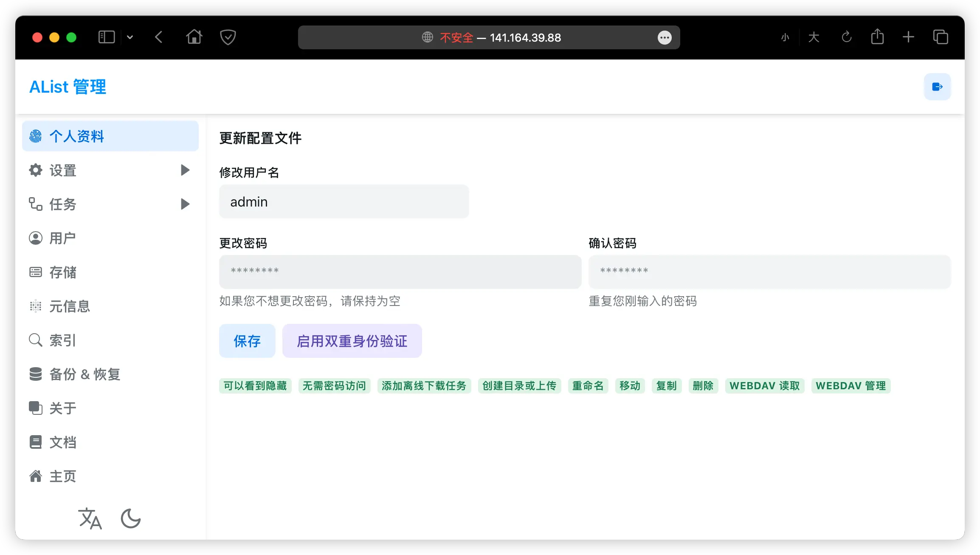The height and width of the screenshot is (555, 980).
Task: Open the 备份 & 恢复 section
Action: coord(84,374)
